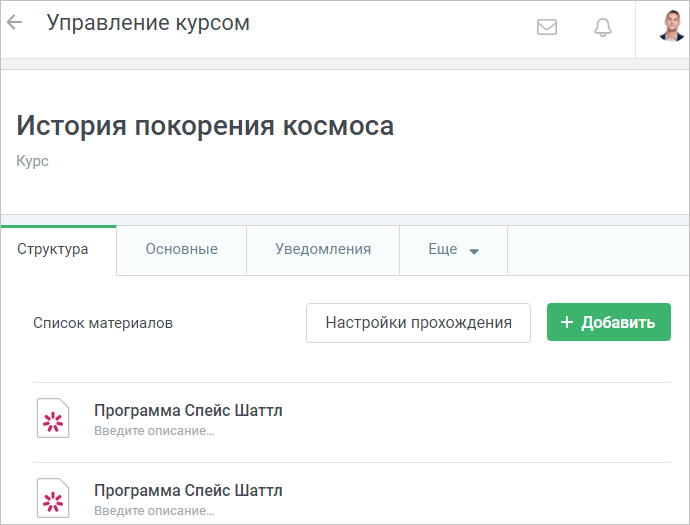Go back using the left arrow icon
This screenshot has height=525, width=690.
[15, 22]
